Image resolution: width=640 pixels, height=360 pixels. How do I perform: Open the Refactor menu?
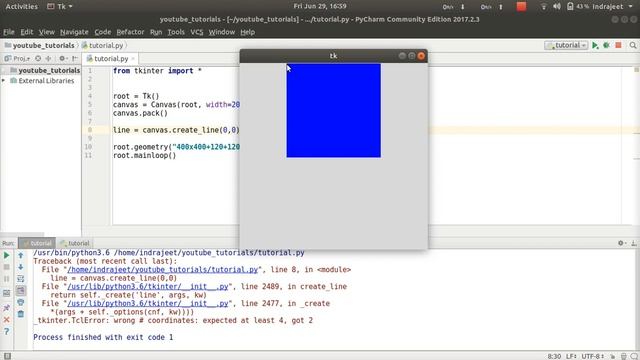coord(130,32)
